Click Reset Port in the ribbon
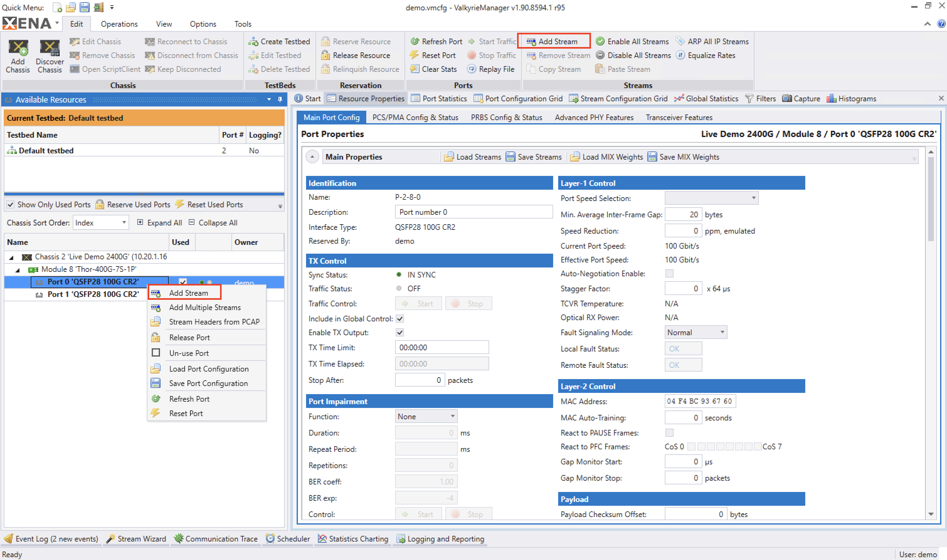Viewport: 947px width, 560px height. coord(433,55)
